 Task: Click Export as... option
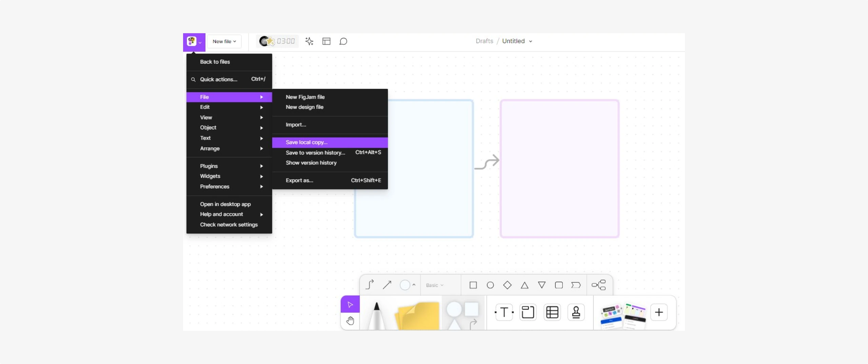tap(330, 180)
